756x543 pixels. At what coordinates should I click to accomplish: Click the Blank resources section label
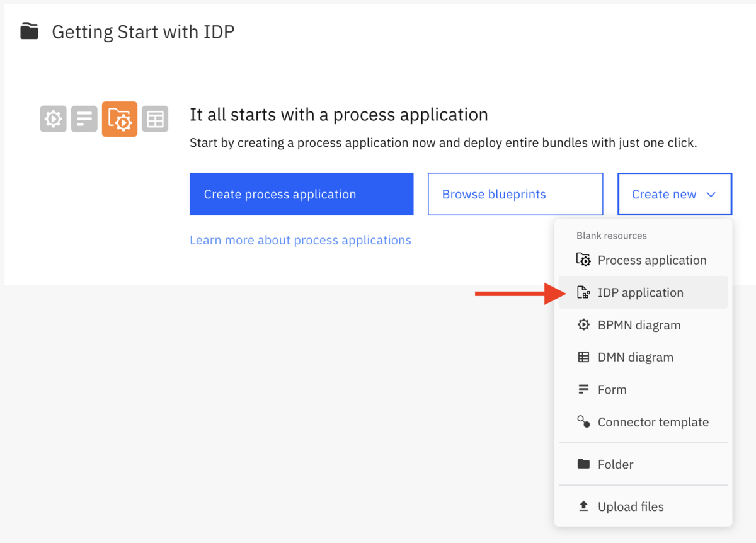point(612,236)
